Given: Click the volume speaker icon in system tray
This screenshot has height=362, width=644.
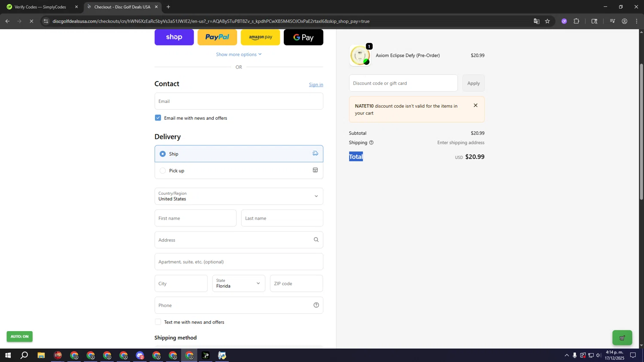Looking at the screenshot, I should pos(599,355).
